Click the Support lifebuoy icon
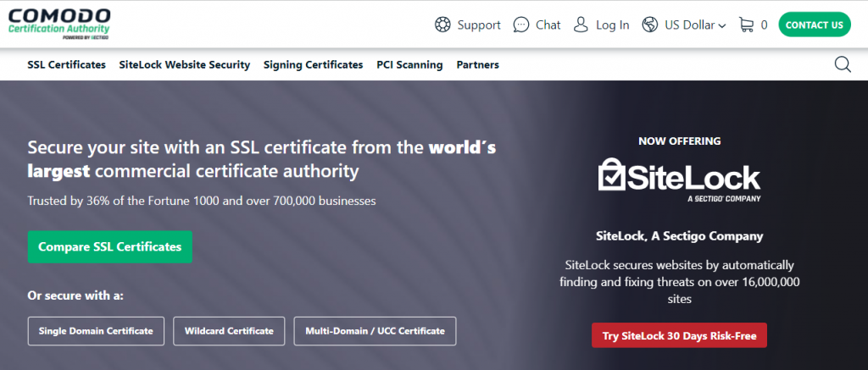This screenshot has width=868, height=370. [442, 25]
